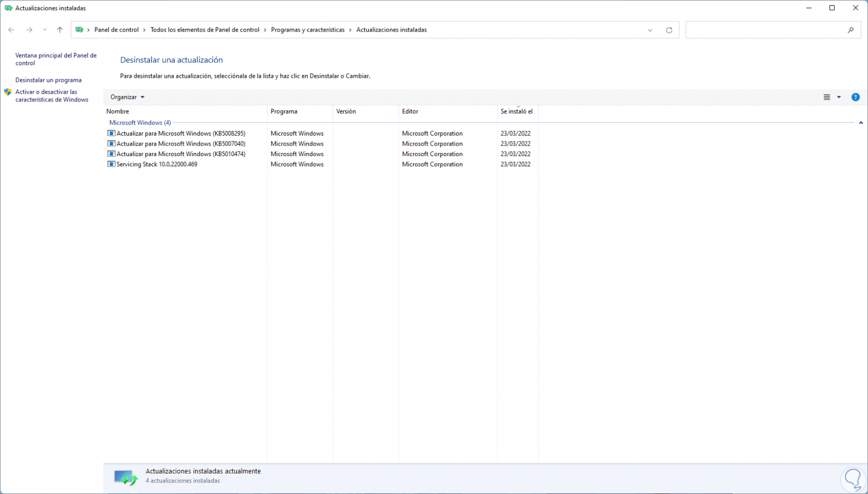Screen dimensions: 868x494
Task: Click 23/03/2022 date in Servicing Stack row
Action: pos(516,164)
